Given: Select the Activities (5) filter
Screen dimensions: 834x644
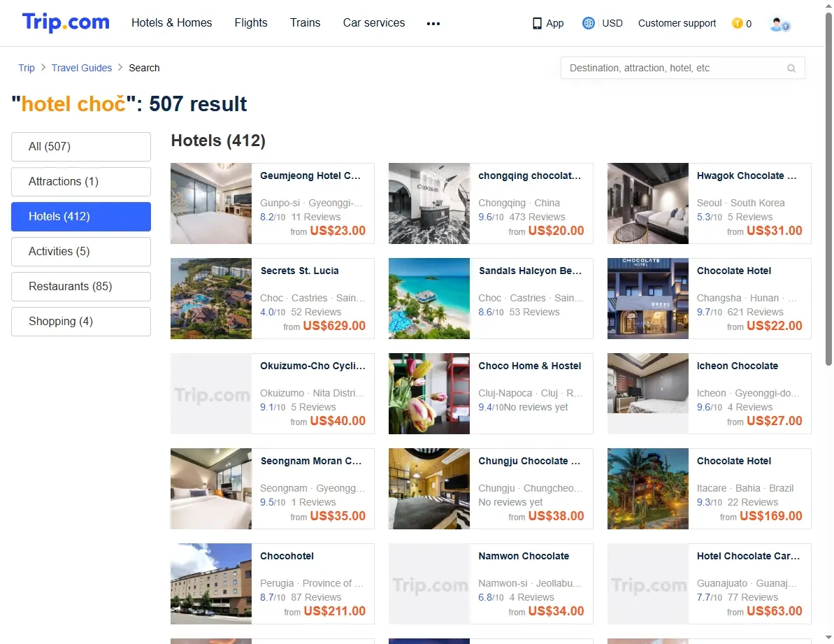Looking at the screenshot, I should [x=81, y=252].
